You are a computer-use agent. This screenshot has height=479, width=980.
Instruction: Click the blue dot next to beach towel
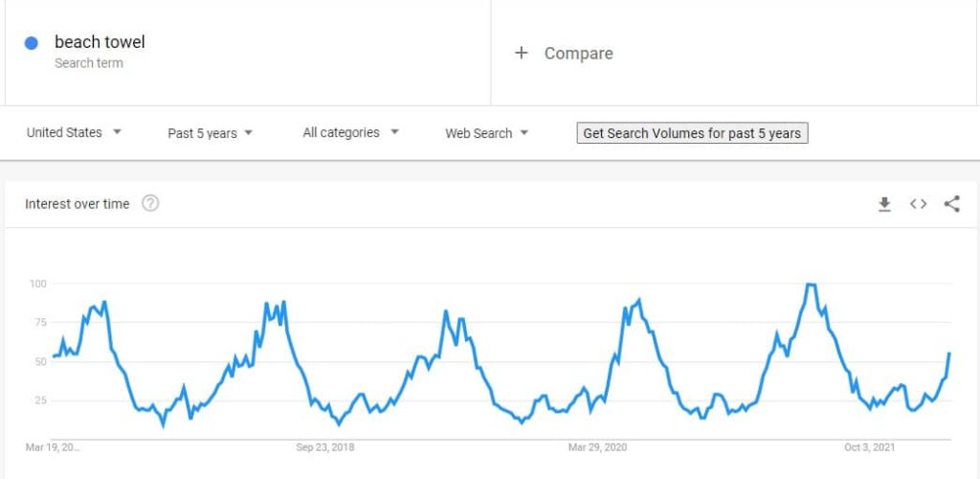pos(32,43)
